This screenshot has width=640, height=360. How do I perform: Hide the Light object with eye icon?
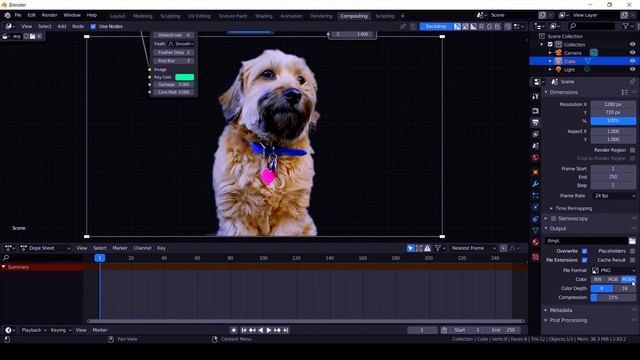coord(632,69)
